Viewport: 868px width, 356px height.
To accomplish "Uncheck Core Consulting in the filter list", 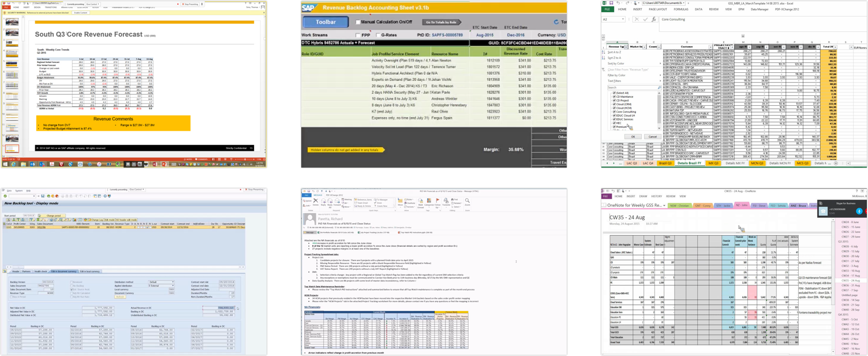I will pyautogui.click(x=613, y=112).
